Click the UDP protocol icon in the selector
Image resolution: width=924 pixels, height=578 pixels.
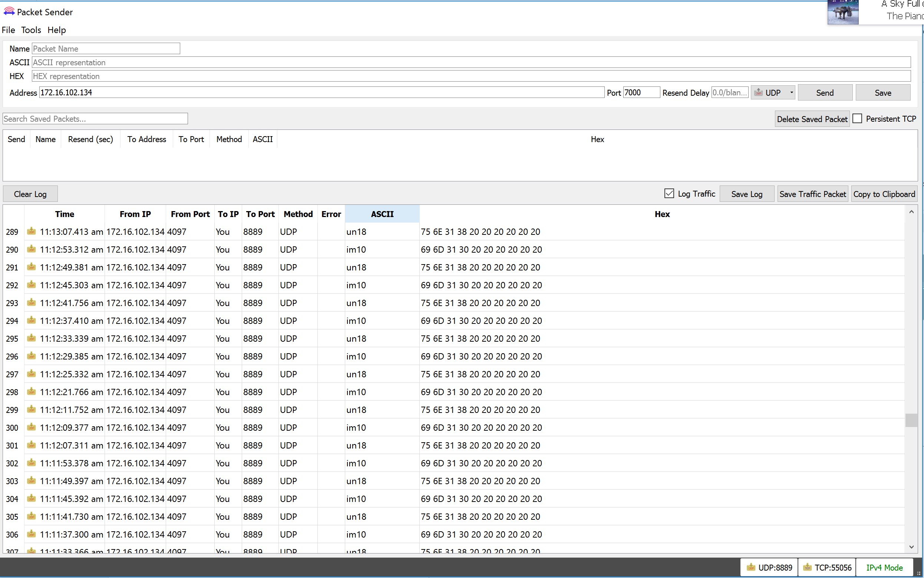pyautogui.click(x=759, y=92)
